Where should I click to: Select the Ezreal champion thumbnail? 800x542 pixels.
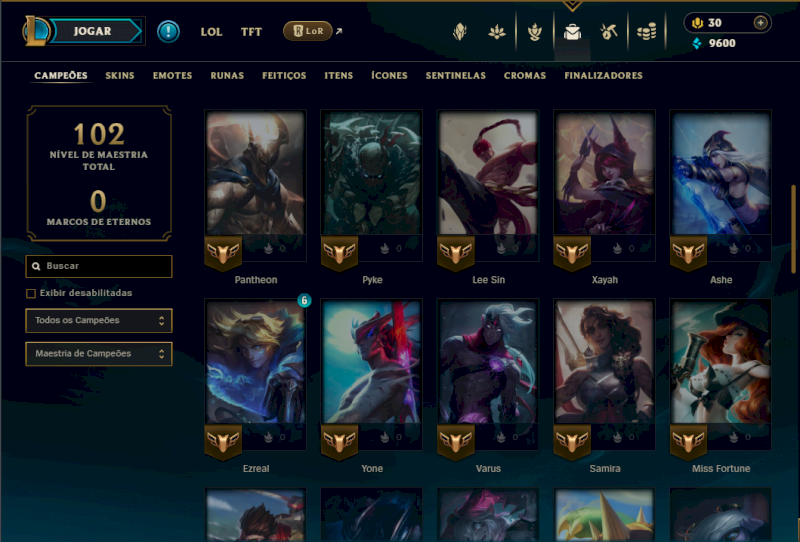click(256, 361)
